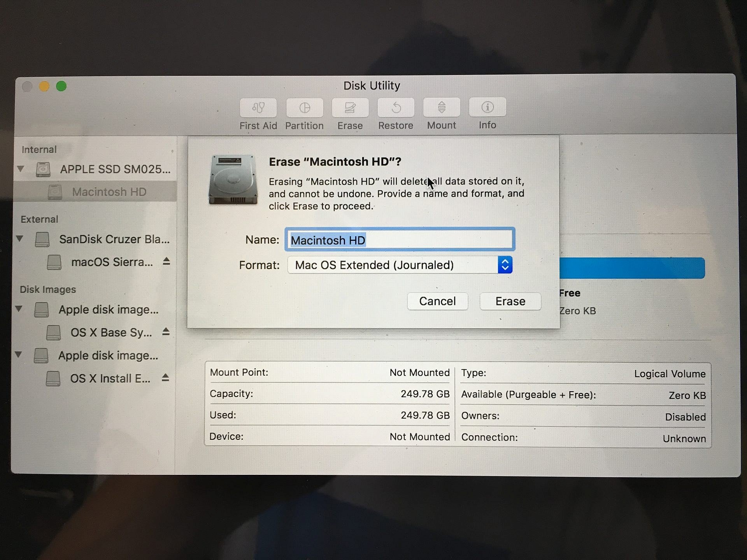Select the APPLE SSD drive icon
The image size is (747, 560).
click(43, 170)
